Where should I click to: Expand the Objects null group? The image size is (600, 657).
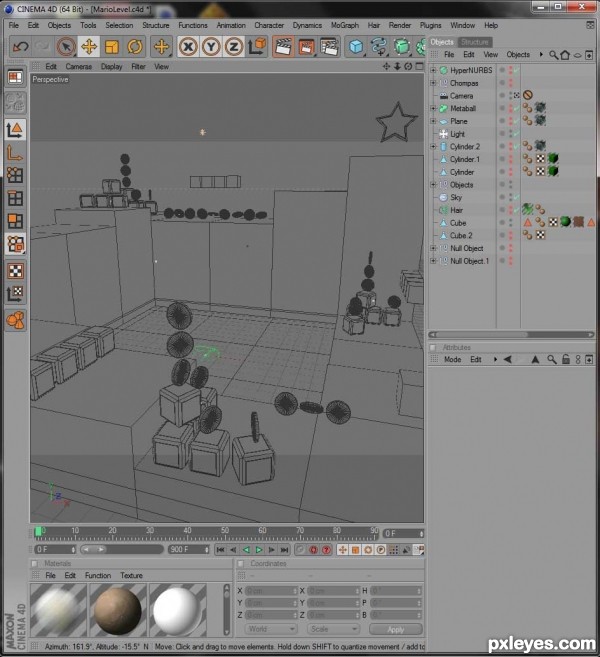click(x=433, y=185)
